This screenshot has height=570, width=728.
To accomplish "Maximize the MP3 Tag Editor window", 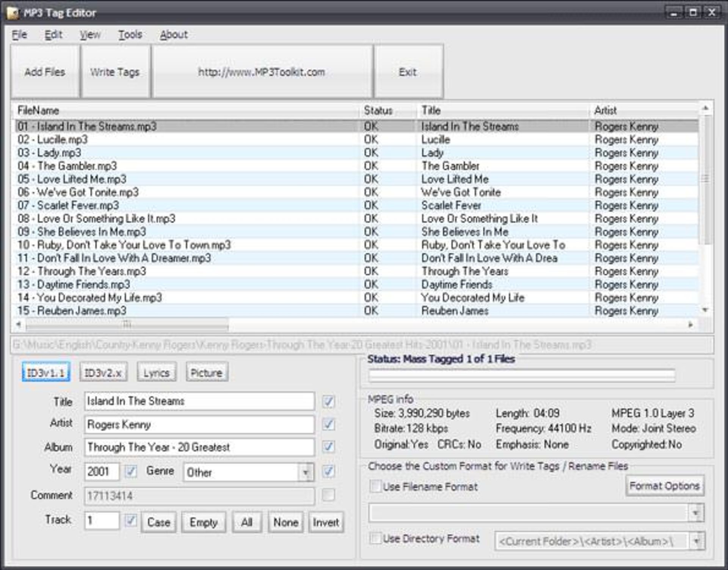I will (x=693, y=13).
